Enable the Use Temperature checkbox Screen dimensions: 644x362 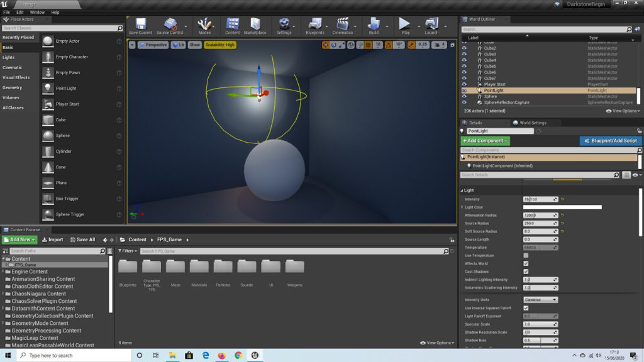coord(526,256)
